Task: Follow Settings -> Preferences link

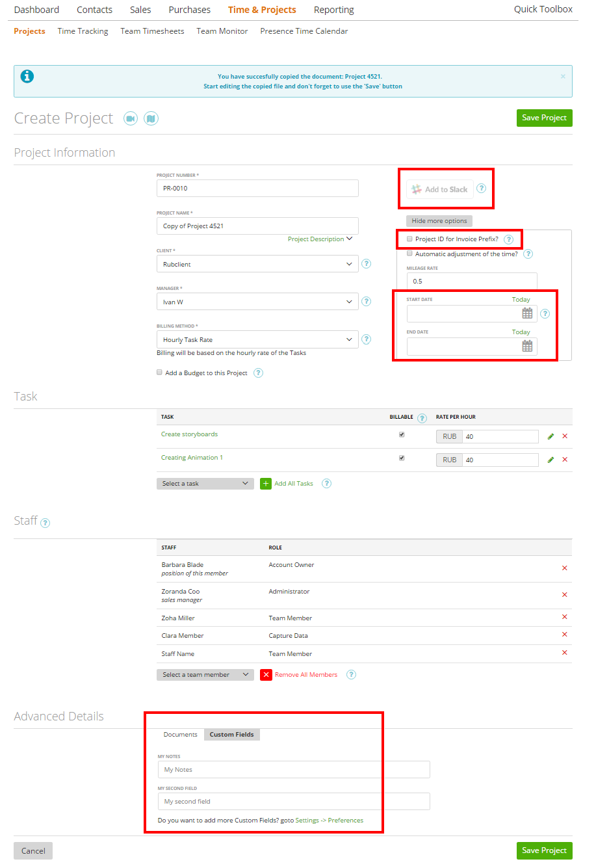Action: (x=330, y=821)
